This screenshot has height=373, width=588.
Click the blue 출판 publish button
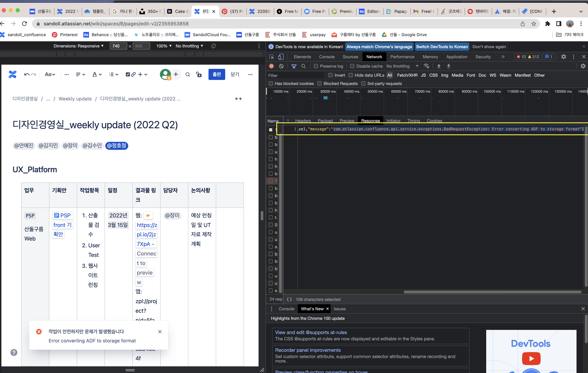click(217, 74)
